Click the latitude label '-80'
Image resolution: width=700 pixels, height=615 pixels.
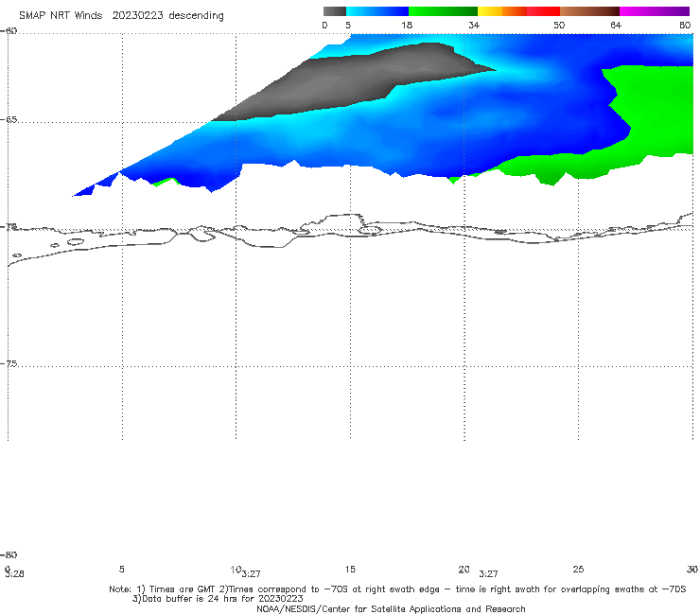(9, 554)
